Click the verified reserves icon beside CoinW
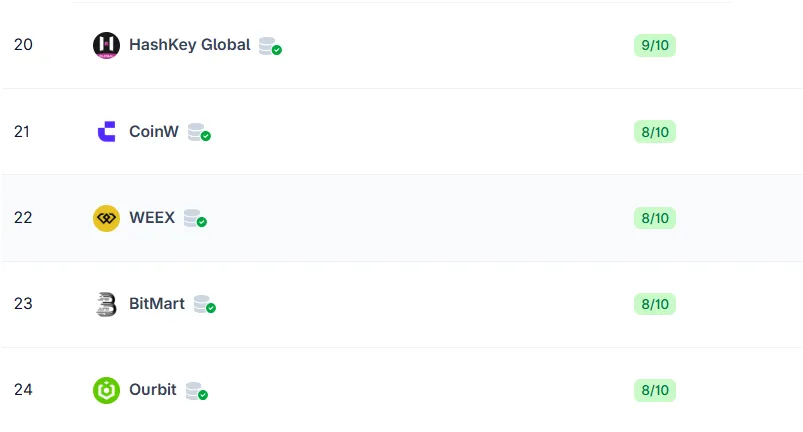The width and height of the screenshot is (803, 432). (198, 132)
